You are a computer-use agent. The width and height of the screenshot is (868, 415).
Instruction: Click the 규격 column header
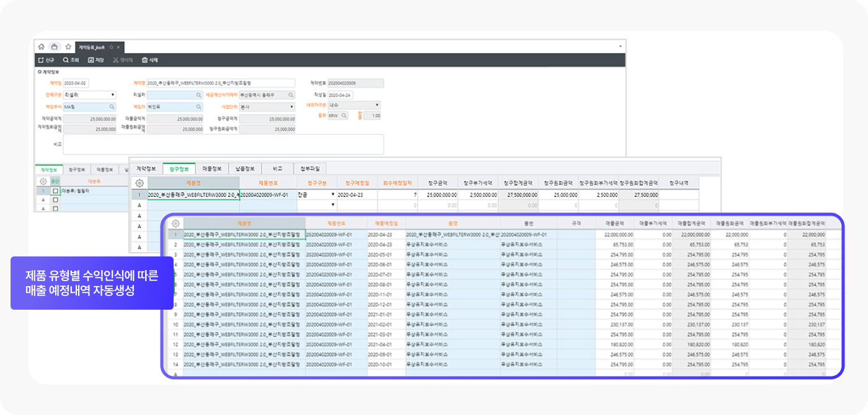click(x=577, y=224)
